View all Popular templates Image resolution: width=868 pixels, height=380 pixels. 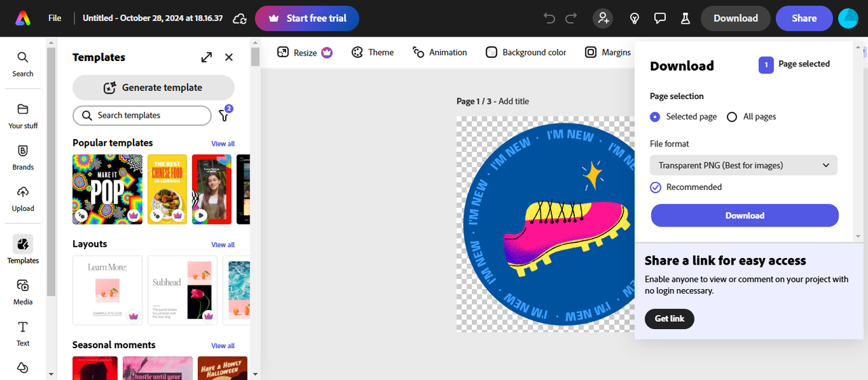(x=223, y=144)
